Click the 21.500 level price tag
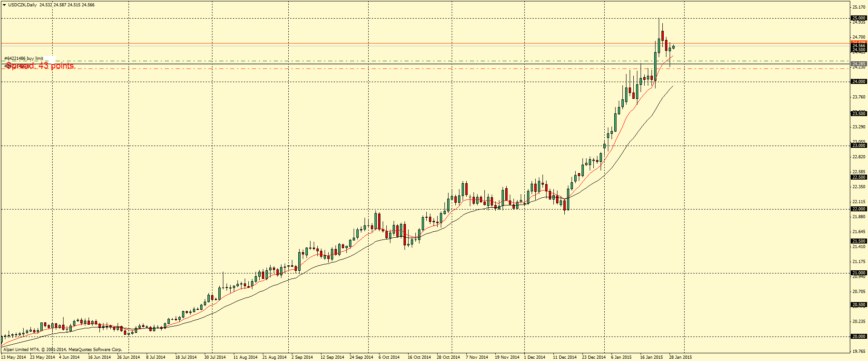 click(858, 241)
